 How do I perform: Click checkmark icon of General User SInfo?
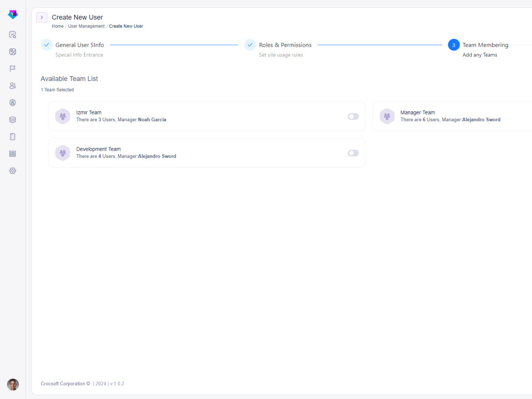(46, 45)
